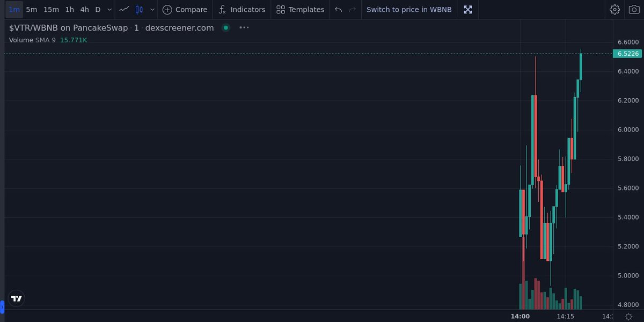Select the 1m timeframe

[x=14, y=9]
